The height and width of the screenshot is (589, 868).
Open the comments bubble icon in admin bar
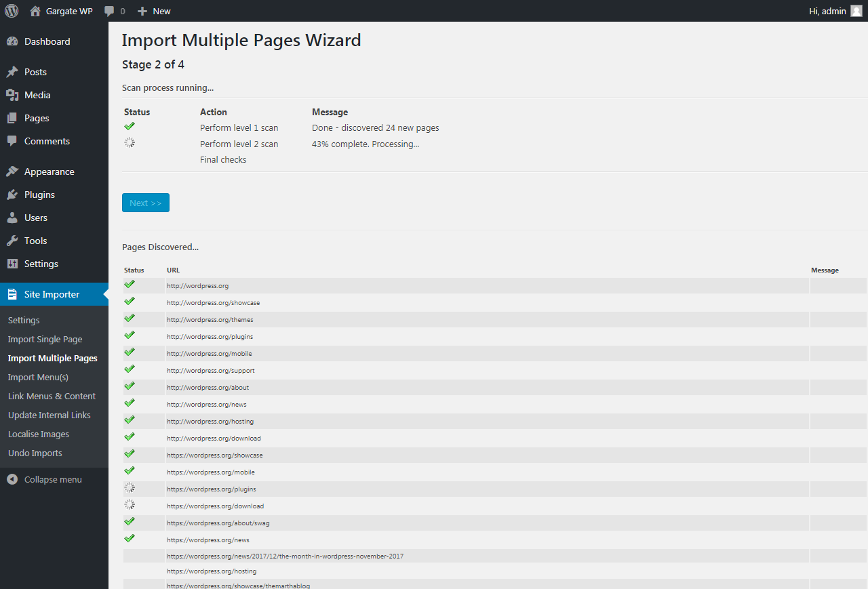pyautogui.click(x=109, y=12)
